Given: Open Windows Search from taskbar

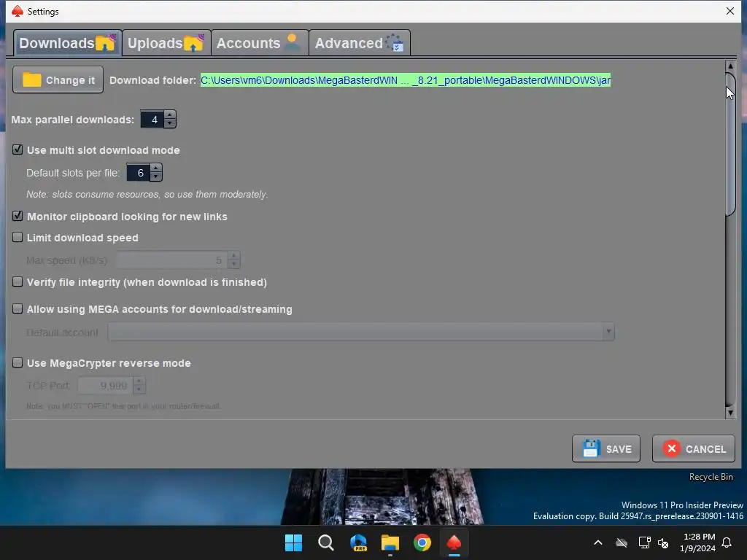Looking at the screenshot, I should point(326,542).
